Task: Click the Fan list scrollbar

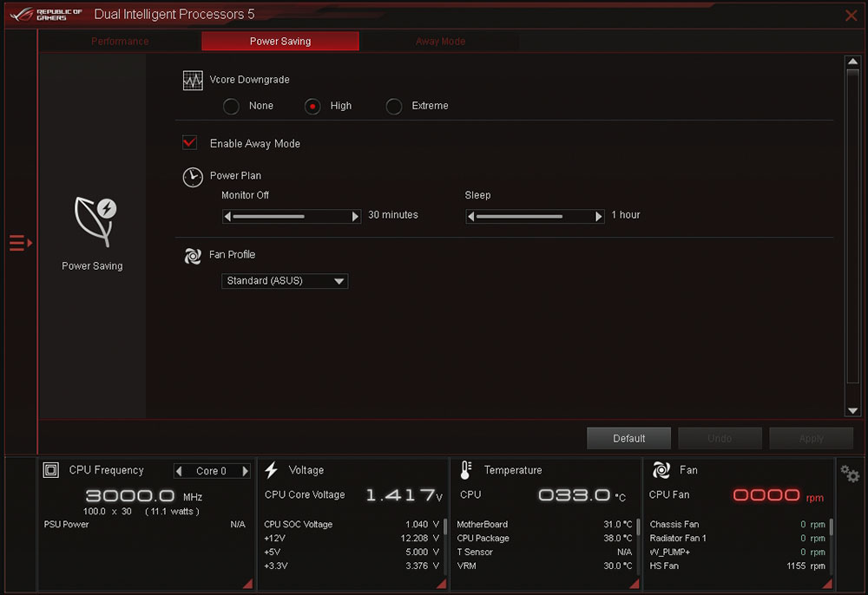Action: tap(831, 527)
